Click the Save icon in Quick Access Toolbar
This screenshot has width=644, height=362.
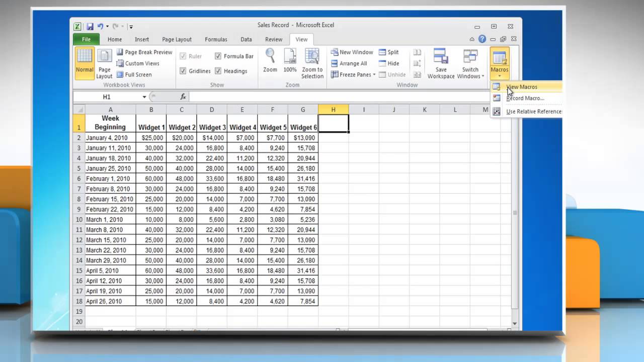pyautogui.click(x=90, y=27)
